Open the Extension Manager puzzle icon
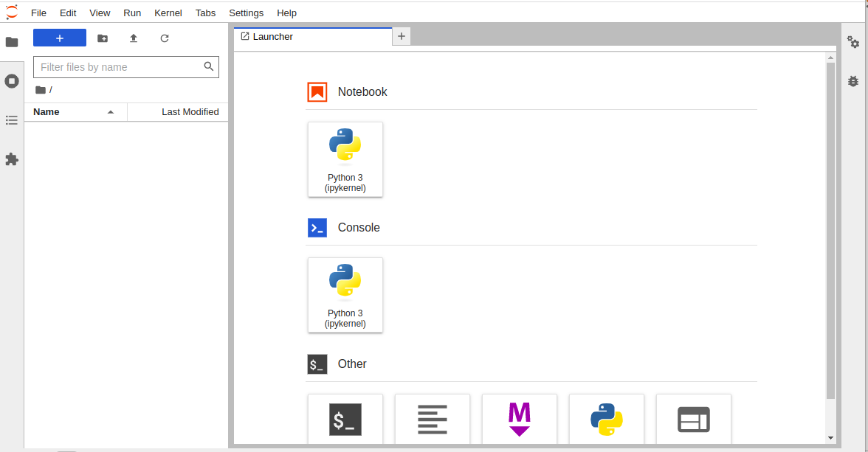Image resolution: width=868 pixels, height=452 pixels. 12,159
